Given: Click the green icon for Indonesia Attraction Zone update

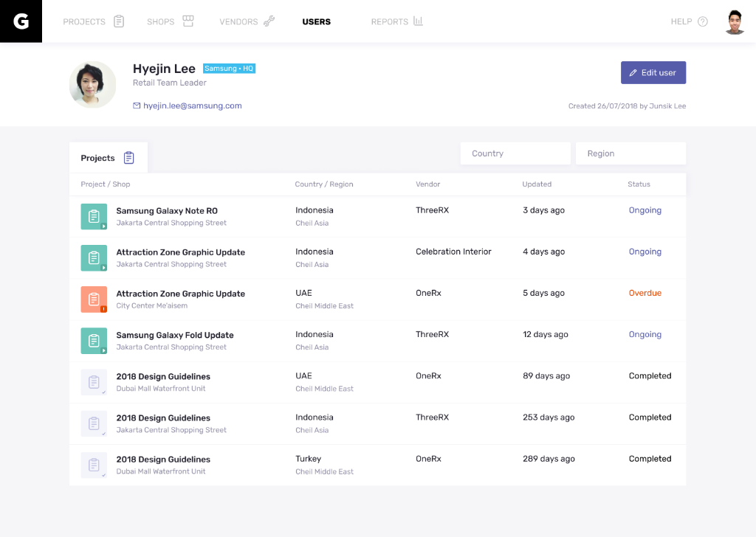Looking at the screenshot, I should tap(94, 258).
